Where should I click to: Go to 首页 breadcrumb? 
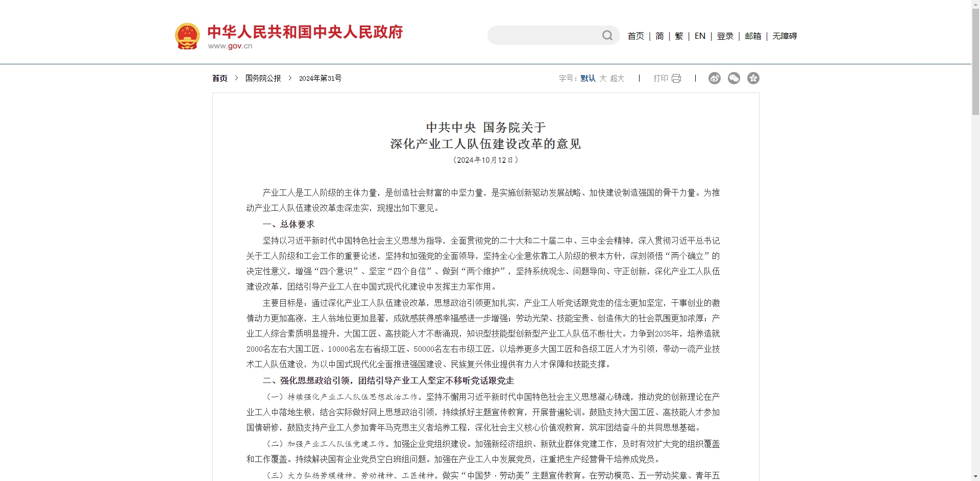click(x=220, y=78)
